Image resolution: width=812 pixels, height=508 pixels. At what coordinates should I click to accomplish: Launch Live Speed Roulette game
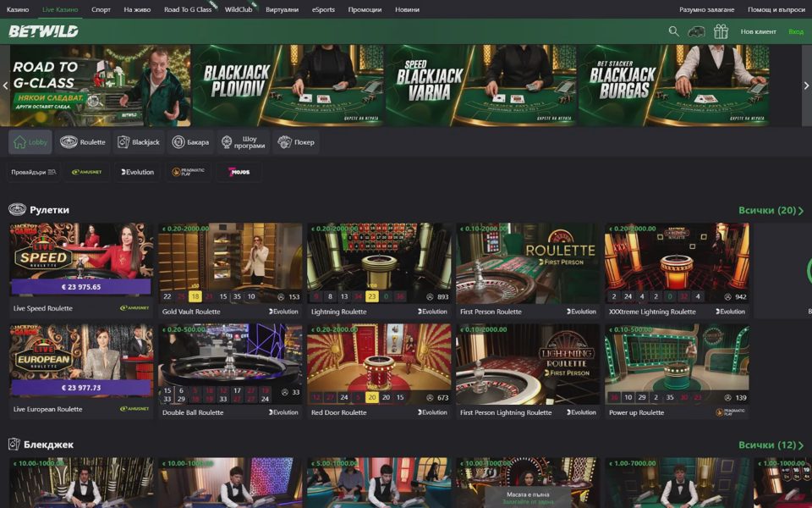81,271
